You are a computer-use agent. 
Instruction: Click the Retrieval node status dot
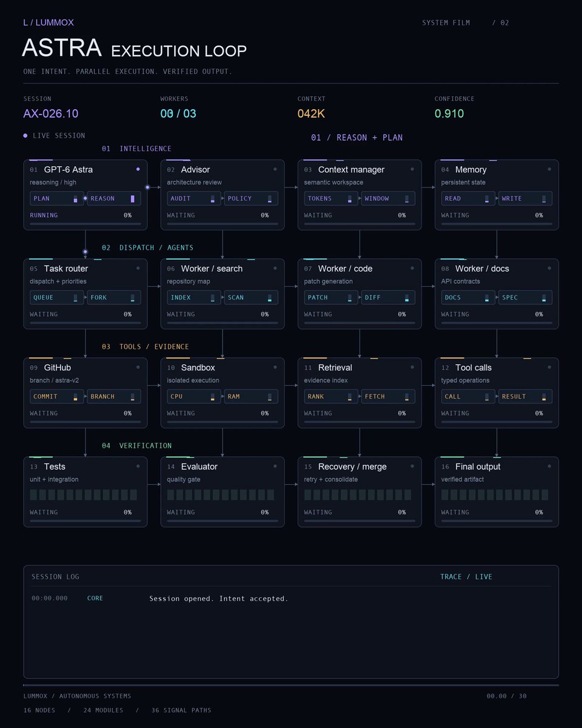tap(412, 367)
